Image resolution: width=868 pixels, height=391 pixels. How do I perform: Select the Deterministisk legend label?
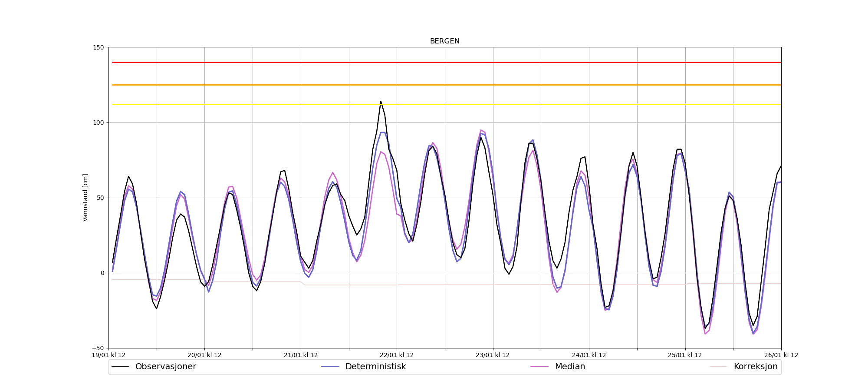(x=375, y=367)
